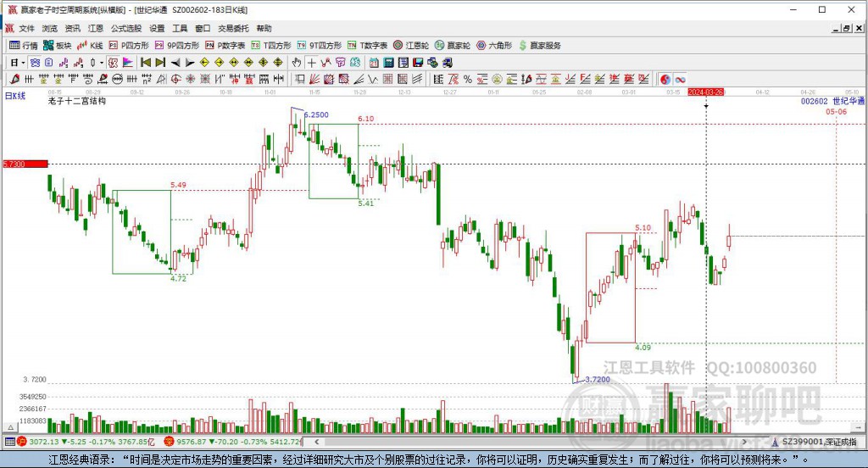This screenshot has width=868, height=468.
Task: Click the 002602 世纪华通 stock label
Action: click(x=832, y=101)
